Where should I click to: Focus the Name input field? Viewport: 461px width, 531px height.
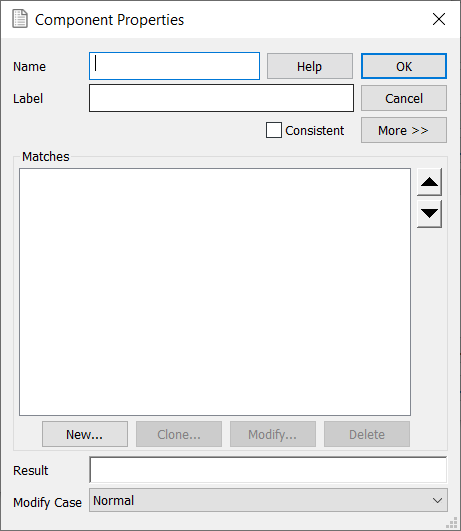tap(174, 66)
